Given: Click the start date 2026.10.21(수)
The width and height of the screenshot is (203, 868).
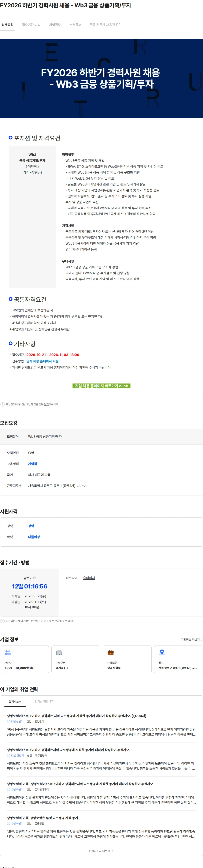Looking at the screenshot, I should tap(35, 596).
